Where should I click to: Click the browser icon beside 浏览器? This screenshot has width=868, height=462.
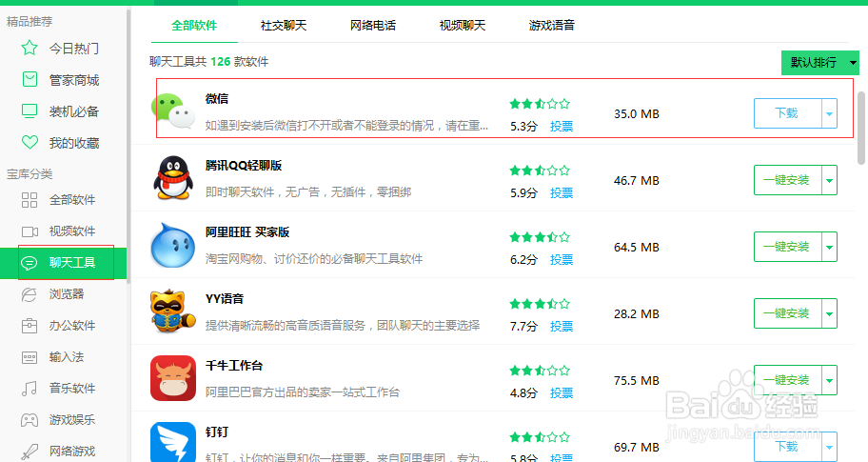30,294
